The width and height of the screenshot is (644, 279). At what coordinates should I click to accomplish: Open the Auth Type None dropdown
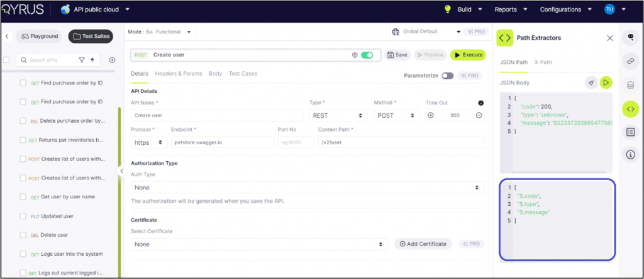tap(308, 188)
